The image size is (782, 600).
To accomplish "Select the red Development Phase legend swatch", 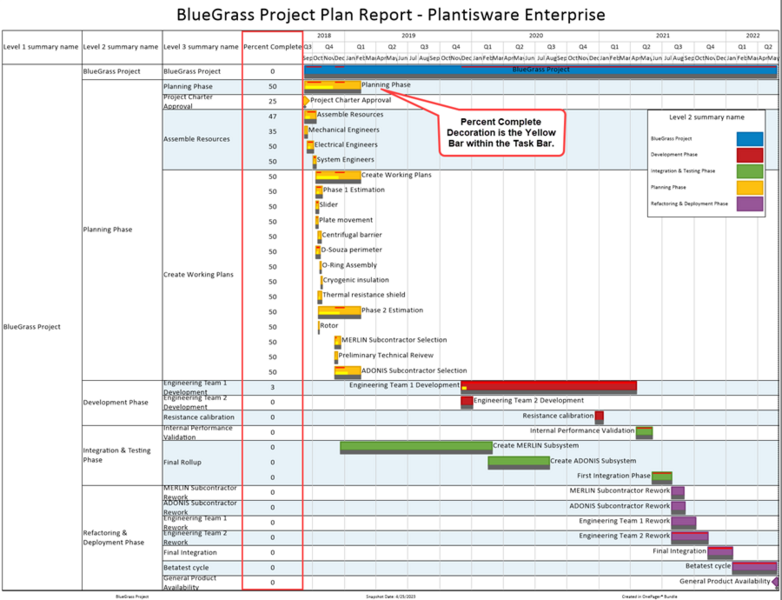I will click(750, 155).
